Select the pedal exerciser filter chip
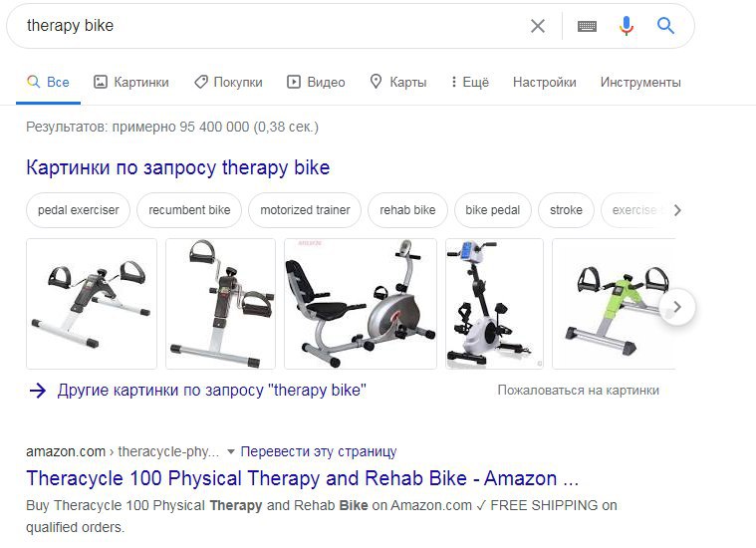This screenshot has height=548, width=756. pyautogui.click(x=78, y=210)
